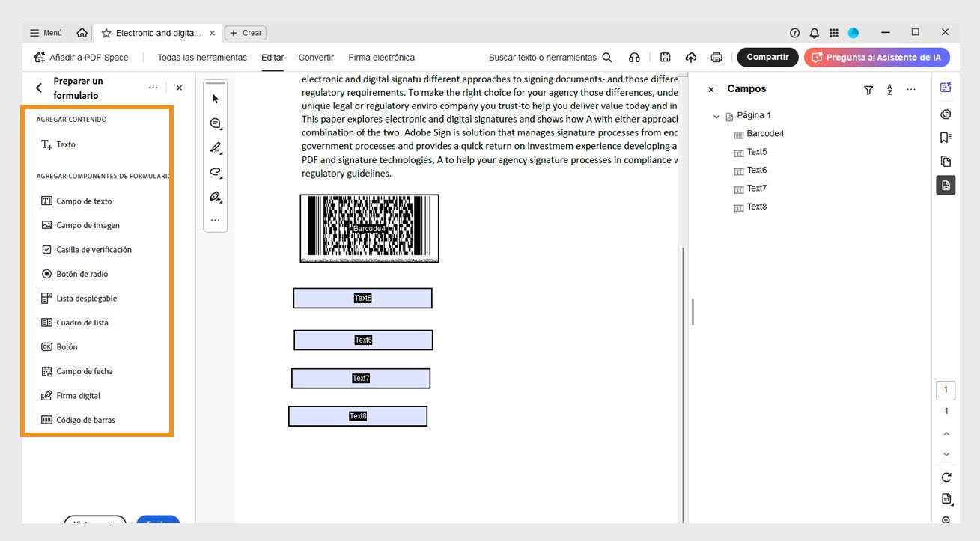Show the page thumbnails panel

pos(946,162)
